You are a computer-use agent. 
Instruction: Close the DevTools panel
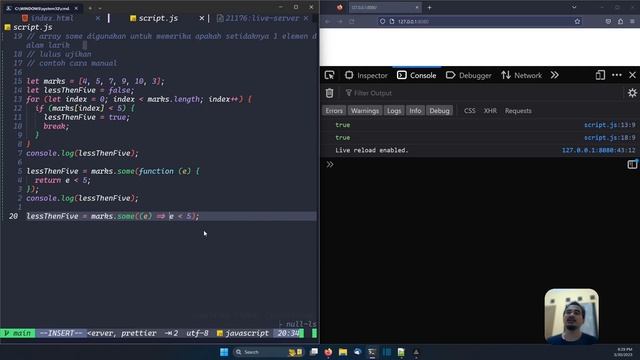[x=632, y=75]
